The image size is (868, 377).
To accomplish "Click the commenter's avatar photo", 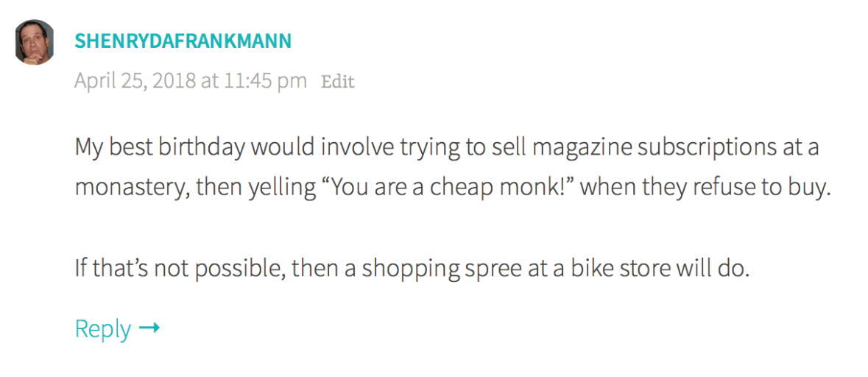I will (x=35, y=42).
